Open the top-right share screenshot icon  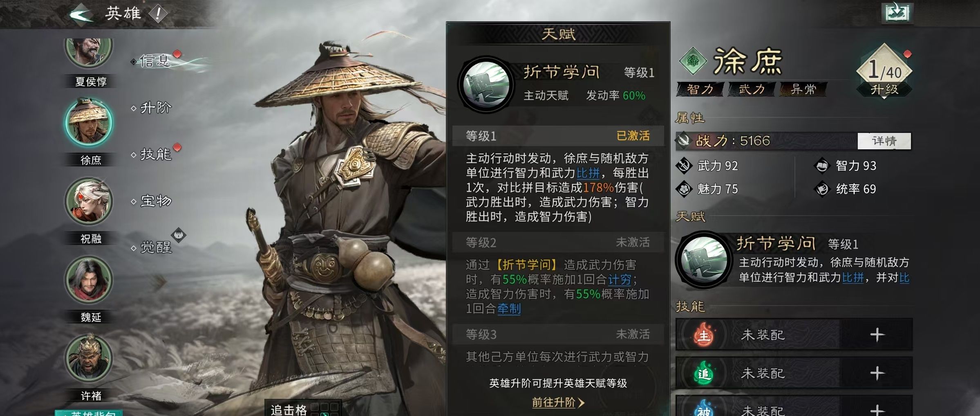(x=897, y=13)
